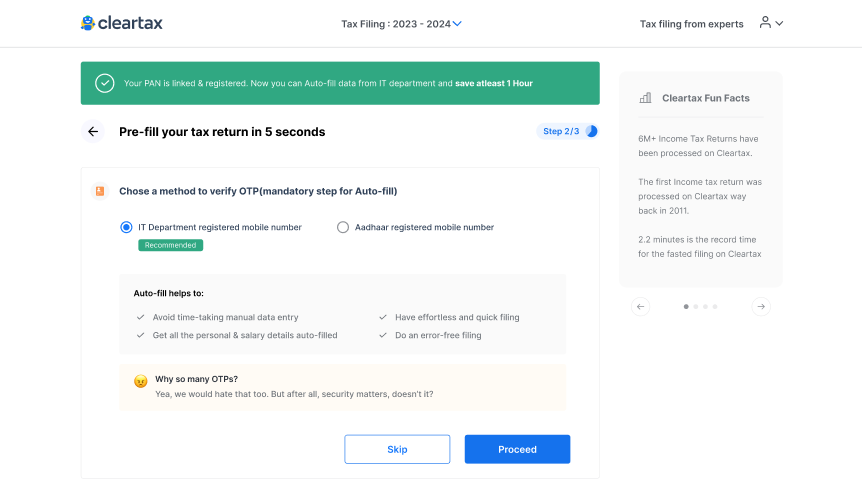Click the Fun Facts bar chart icon
Viewport: 862px width, 497px height.
point(645,98)
